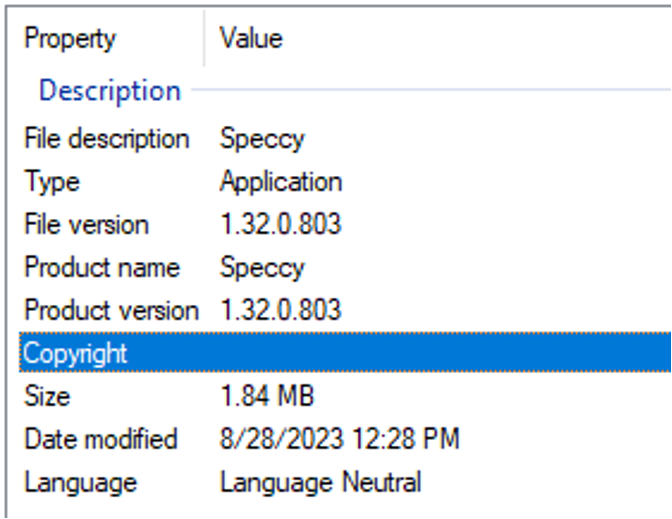Image resolution: width=672 pixels, height=519 pixels.
Task: Select the File description property row
Action: (345, 139)
